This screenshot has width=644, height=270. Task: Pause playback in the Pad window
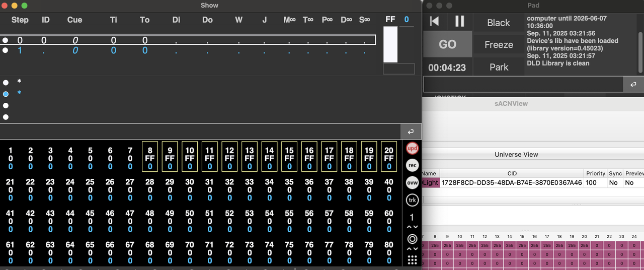(x=460, y=21)
